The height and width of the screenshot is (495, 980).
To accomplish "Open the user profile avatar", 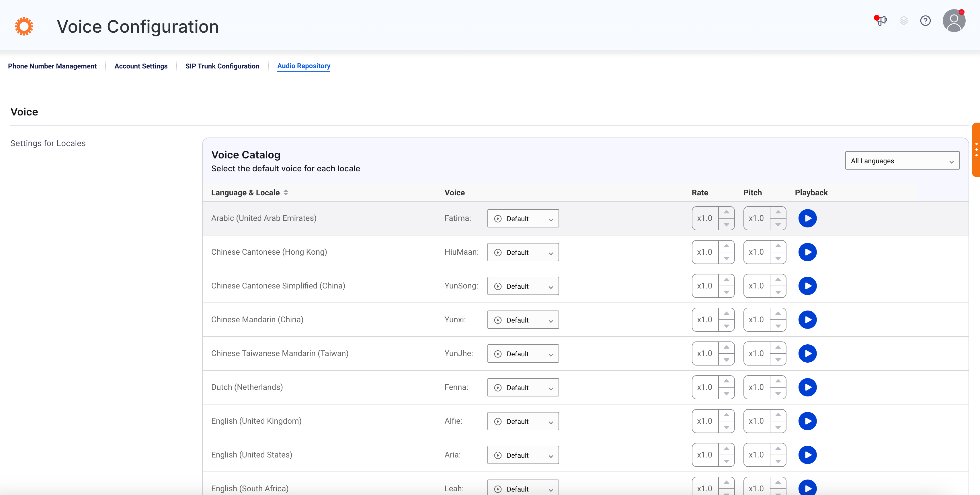I will coord(954,21).
